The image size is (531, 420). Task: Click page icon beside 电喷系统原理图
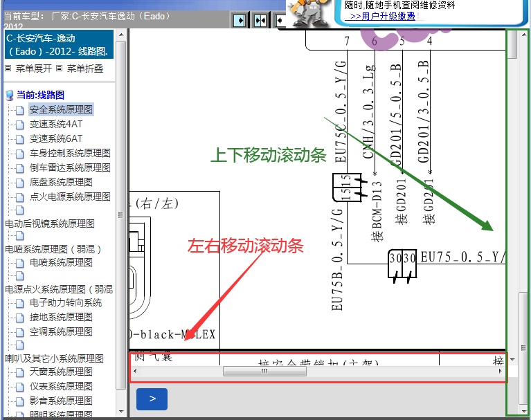point(20,263)
